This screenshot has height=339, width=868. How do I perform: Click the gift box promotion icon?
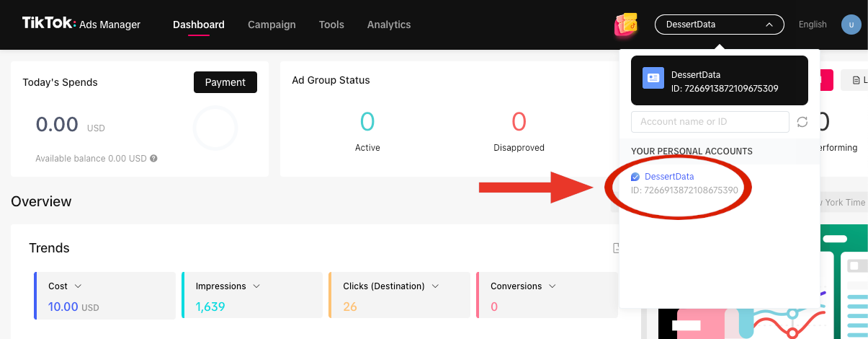click(627, 25)
